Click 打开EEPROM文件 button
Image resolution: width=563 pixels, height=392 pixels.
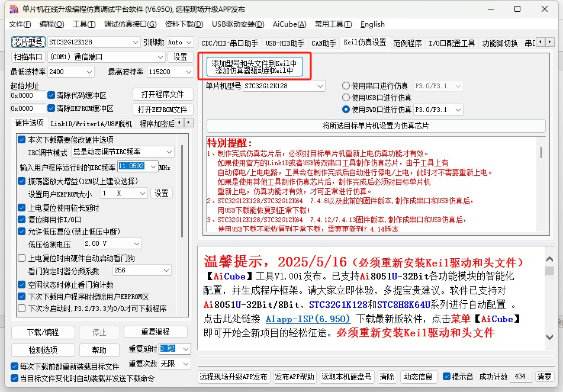tap(163, 109)
